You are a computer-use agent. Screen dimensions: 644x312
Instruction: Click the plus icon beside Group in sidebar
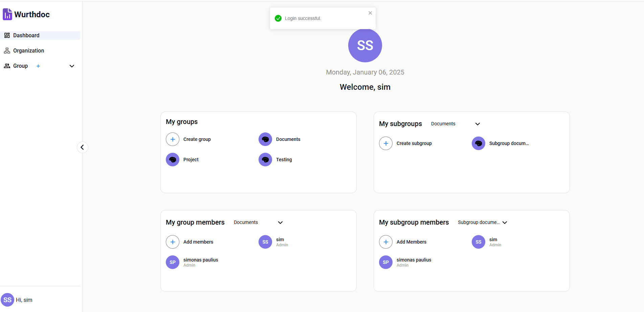[38, 66]
